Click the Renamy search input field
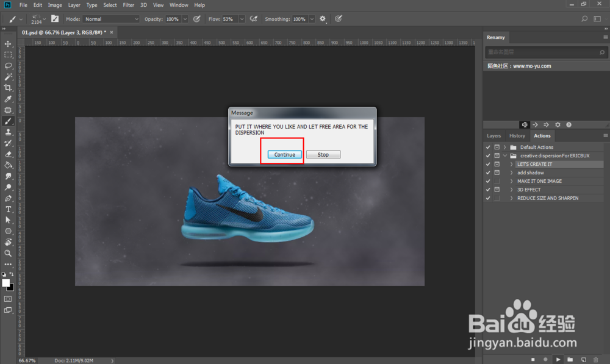 545,52
